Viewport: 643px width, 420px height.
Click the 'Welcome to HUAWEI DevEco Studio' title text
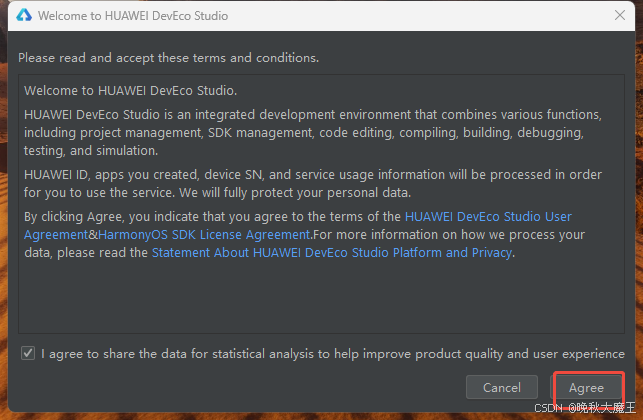[x=133, y=17]
